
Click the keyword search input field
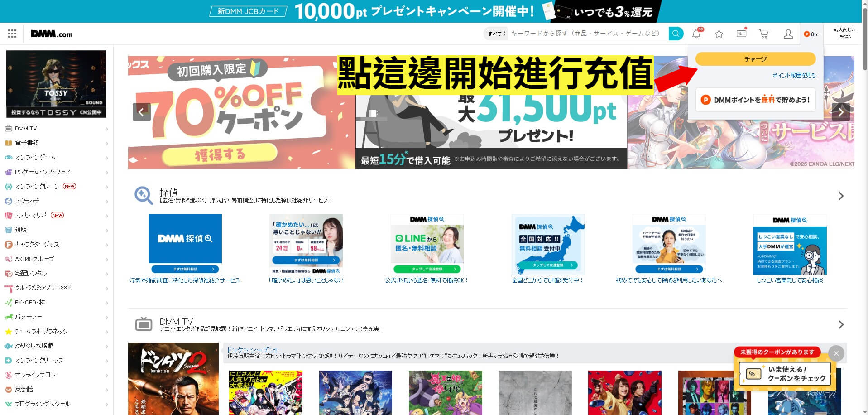tap(588, 34)
